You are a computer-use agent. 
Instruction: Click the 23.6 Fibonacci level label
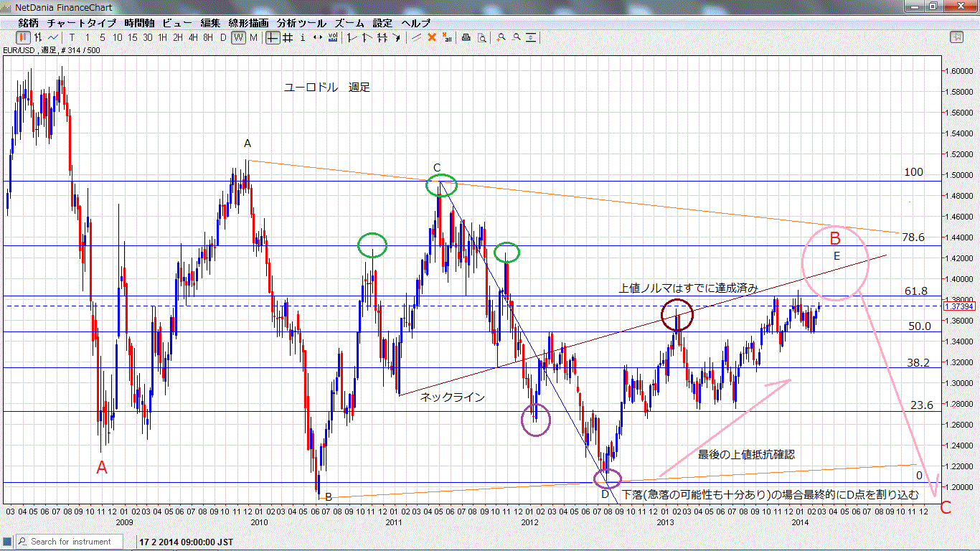921,405
